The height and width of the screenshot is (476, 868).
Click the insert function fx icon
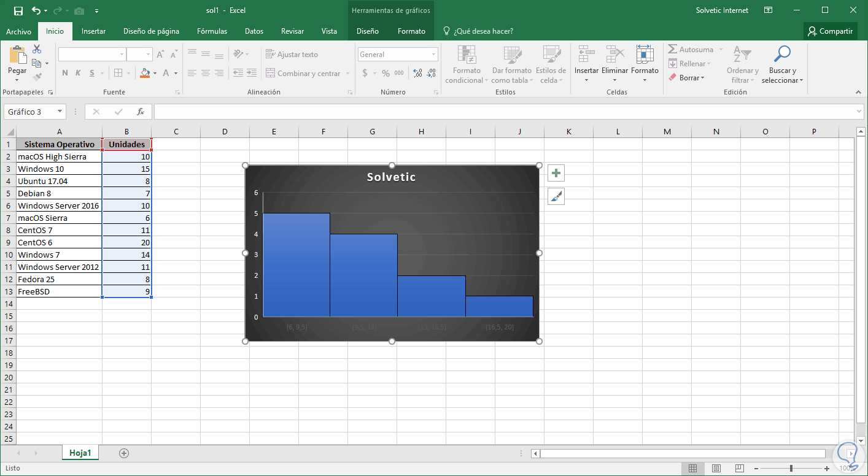point(141,112)
